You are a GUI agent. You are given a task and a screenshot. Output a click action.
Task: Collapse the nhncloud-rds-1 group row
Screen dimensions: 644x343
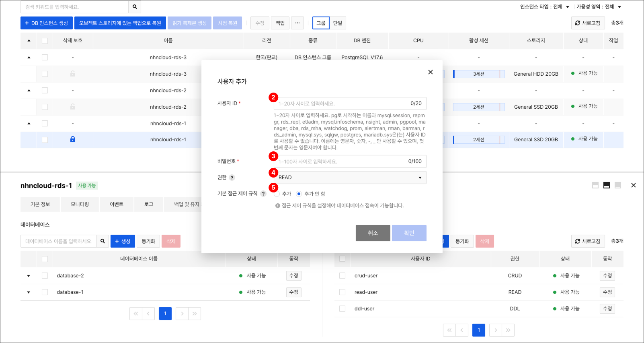(29, 124)
